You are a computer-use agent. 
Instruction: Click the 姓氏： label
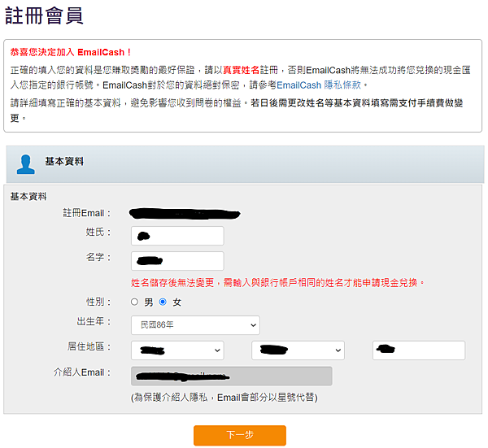pos(98,232)
